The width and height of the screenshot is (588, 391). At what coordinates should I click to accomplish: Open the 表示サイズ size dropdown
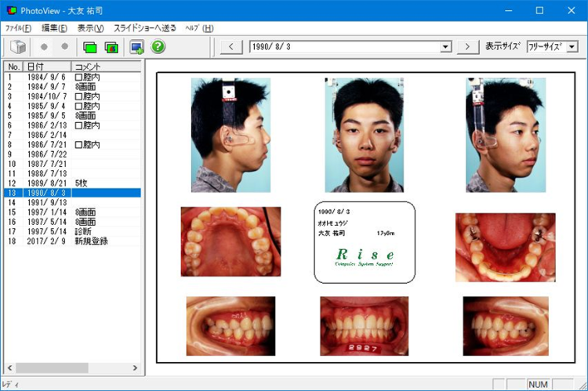[x=571, y=47]
